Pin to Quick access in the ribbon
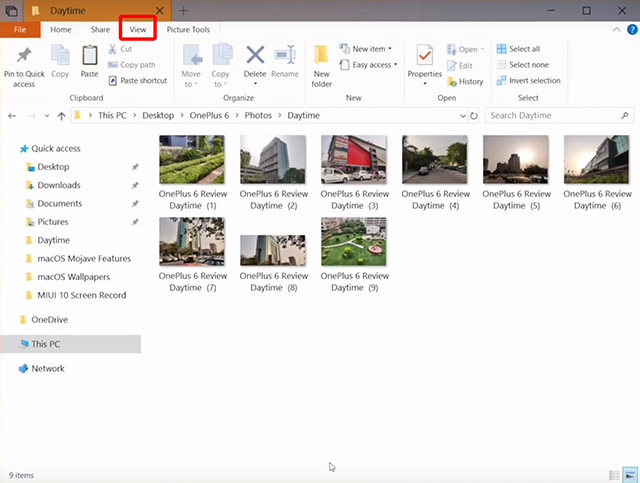Viewport: 640px width, 483px height. 24,67
